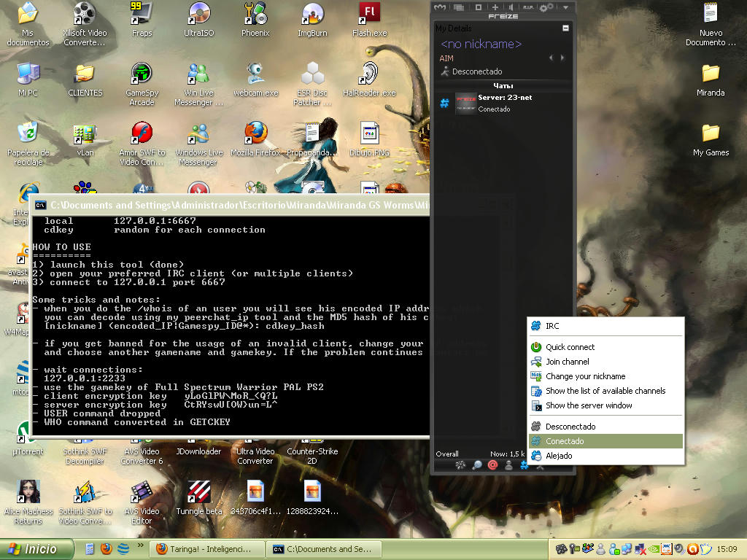This screenshot has width=747, height=560.
Task: Open the dropdown triangle in Miranda top toolbar
Action: pos(565,7)
